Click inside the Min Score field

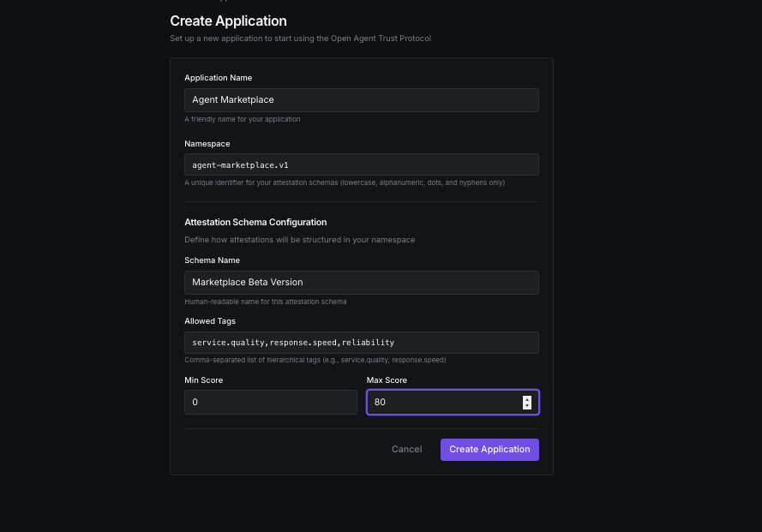pos(270,402)
